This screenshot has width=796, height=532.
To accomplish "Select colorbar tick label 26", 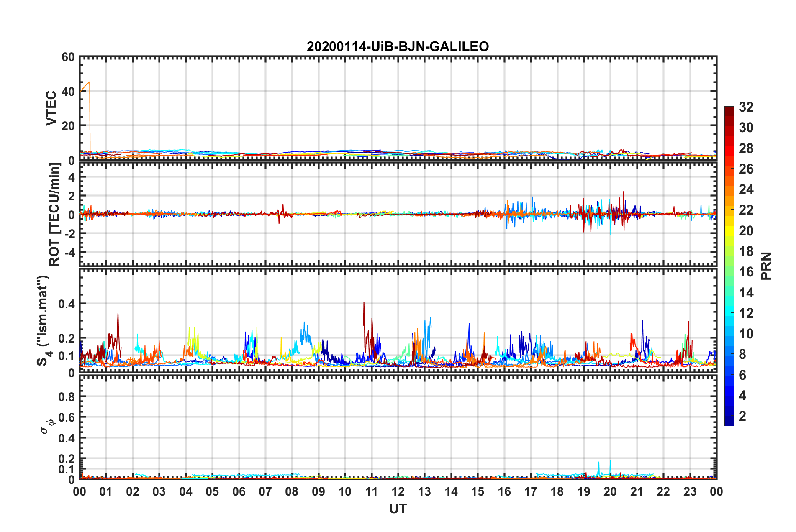I will pos(746,169).
